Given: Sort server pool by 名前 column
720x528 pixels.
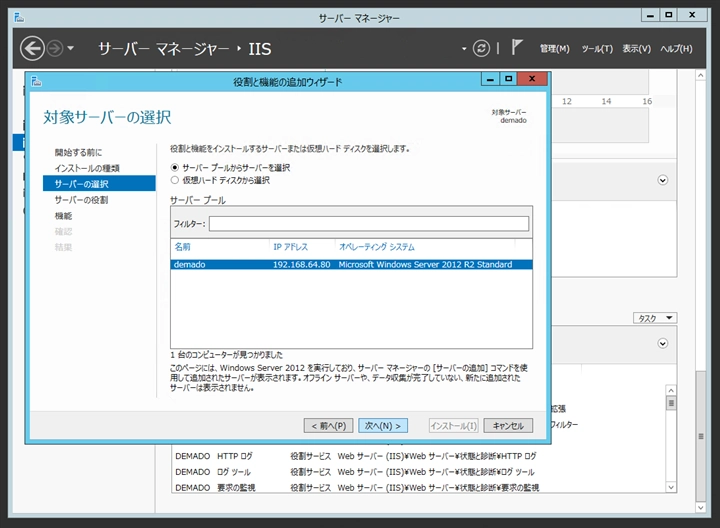Looking at the screenshot, I should tap(182, 247).
